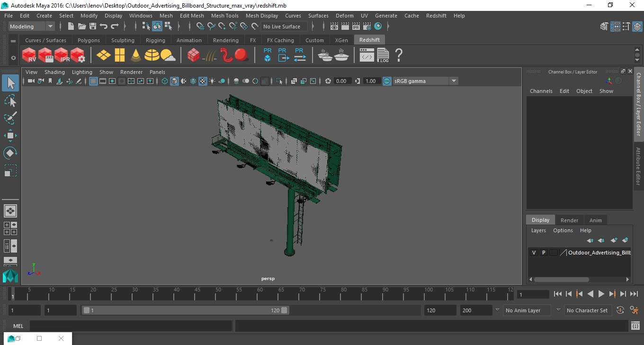Viewport: 644px width, 345px height.
Task: Click the Undo arrow icon
Action: [x=104, y=27]
